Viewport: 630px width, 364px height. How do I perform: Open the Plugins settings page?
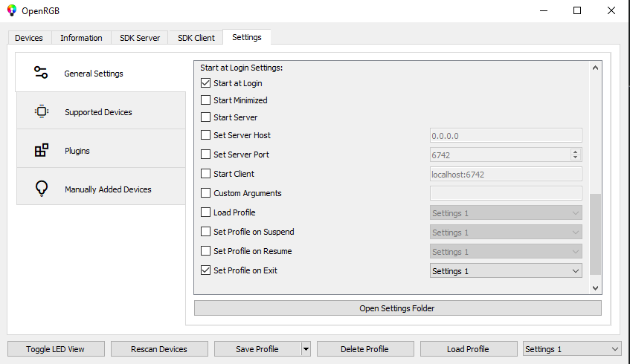101,150
